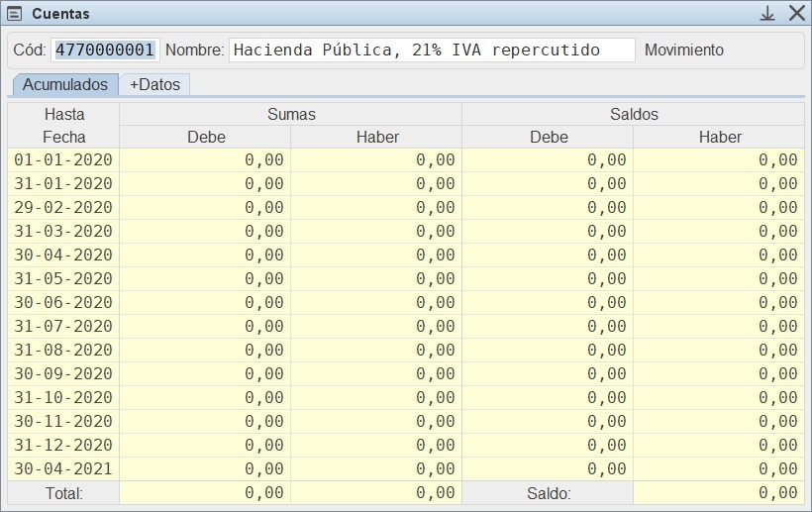Screen dimensions: 812x512
Task: Select the 30-04-2021 date row
Action: (x=64, y=469)
